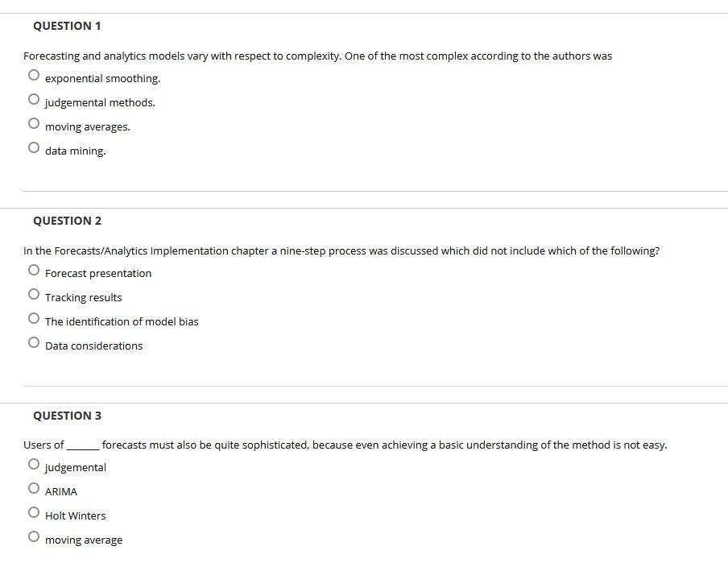Screen dimensions: 728x567
Task: Click the 'data mining.' option label text
Action: [x=75, y=151]
